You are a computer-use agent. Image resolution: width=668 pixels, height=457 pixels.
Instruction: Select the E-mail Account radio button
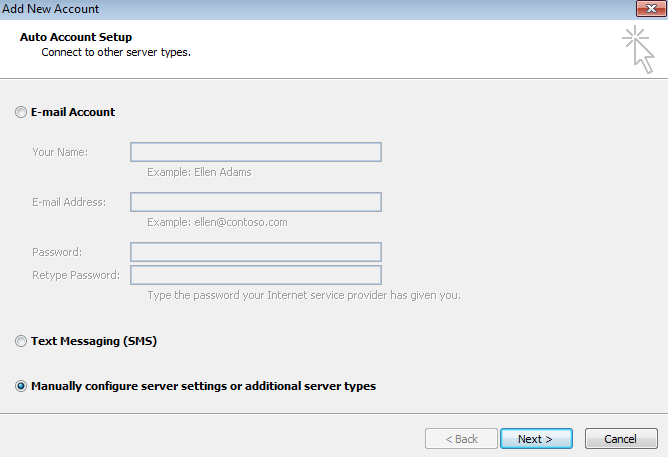click(x=22, y=113)
